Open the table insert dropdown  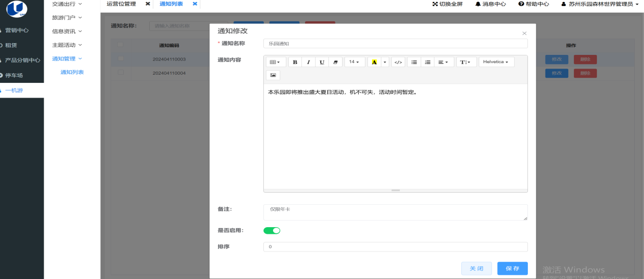pos(275,62)
